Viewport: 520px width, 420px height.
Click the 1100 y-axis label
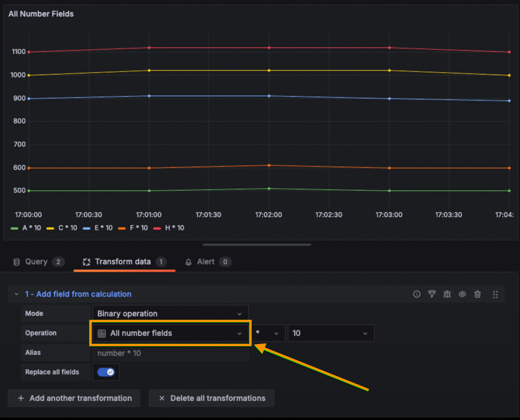click(19, 52)
